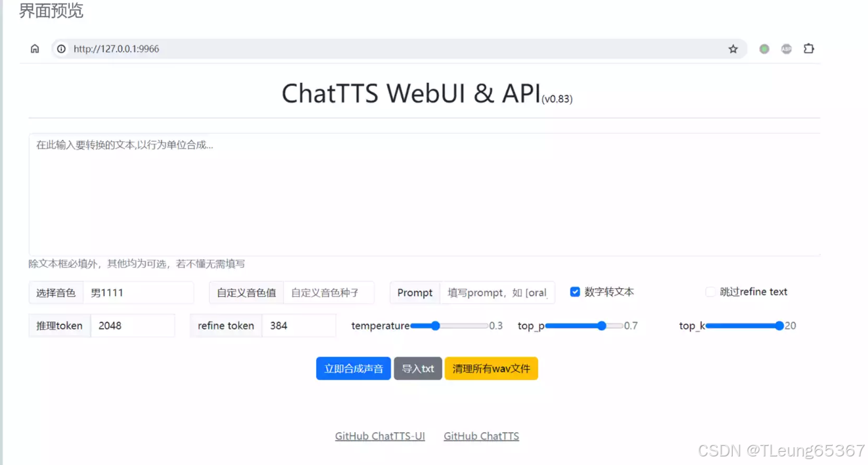Click the ChatTTS WebUI & API title

[411, 93]
